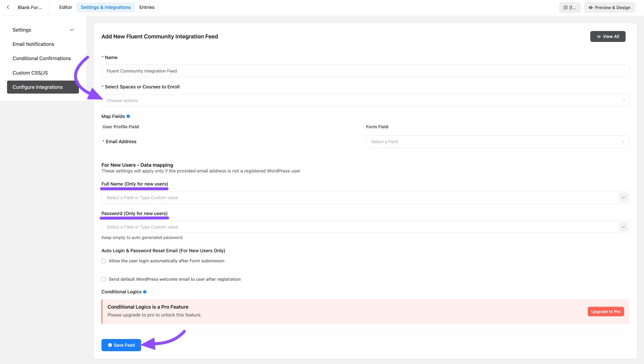Click the View All button

pyautogui.click(x=608, y=36)
